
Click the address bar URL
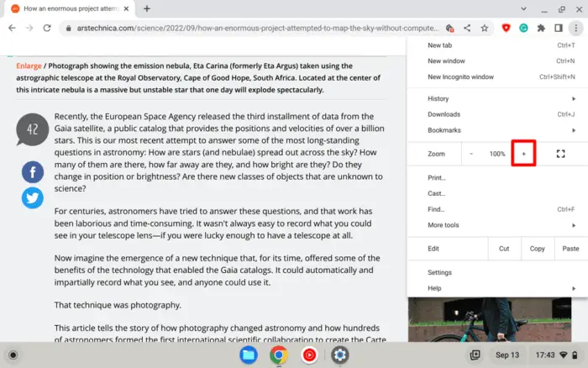pyautogui.click(x=257, y=28)
